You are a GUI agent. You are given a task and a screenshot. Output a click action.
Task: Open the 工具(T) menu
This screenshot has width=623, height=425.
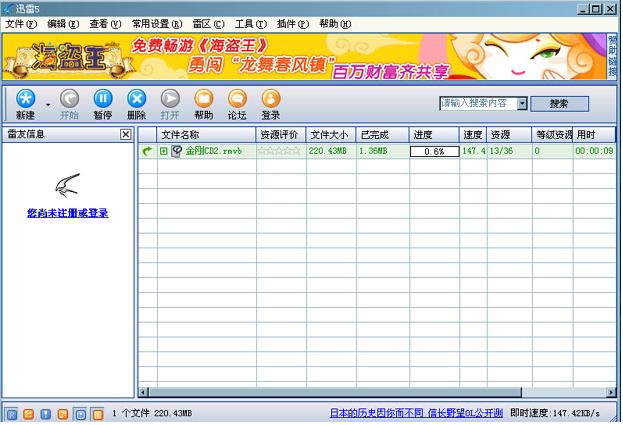coord(251,24)
